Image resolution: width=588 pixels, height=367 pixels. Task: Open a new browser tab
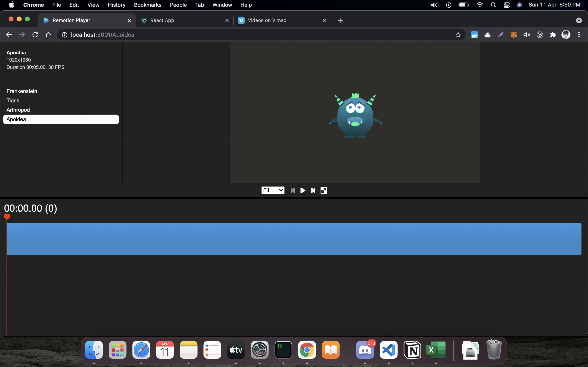[340, 20]
